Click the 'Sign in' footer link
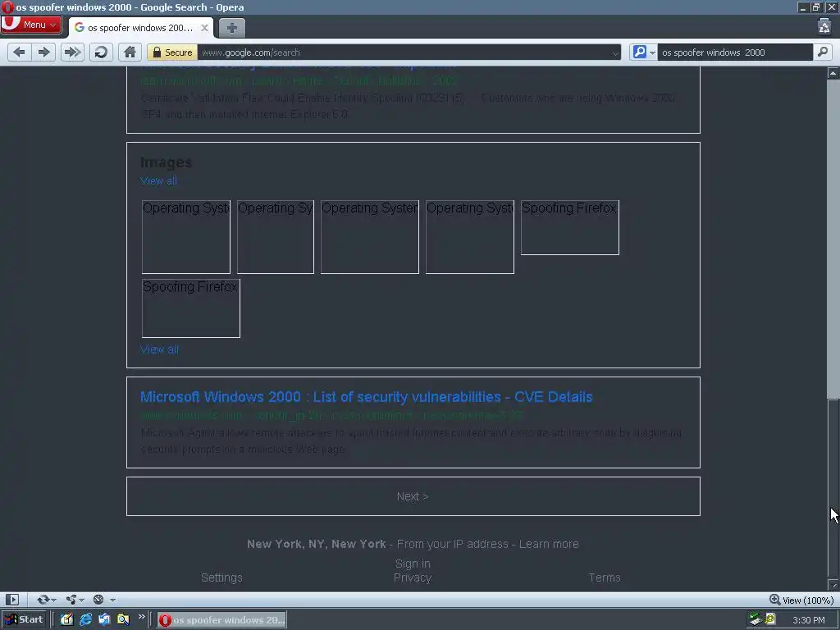 click(x=413, y=564)
